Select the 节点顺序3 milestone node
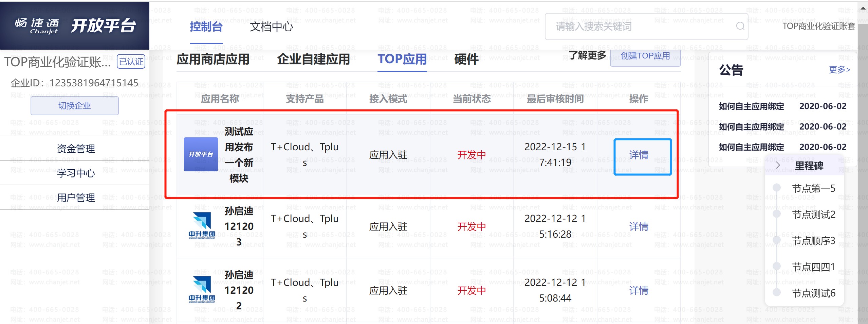868x324 pixels. pos(813,241)
